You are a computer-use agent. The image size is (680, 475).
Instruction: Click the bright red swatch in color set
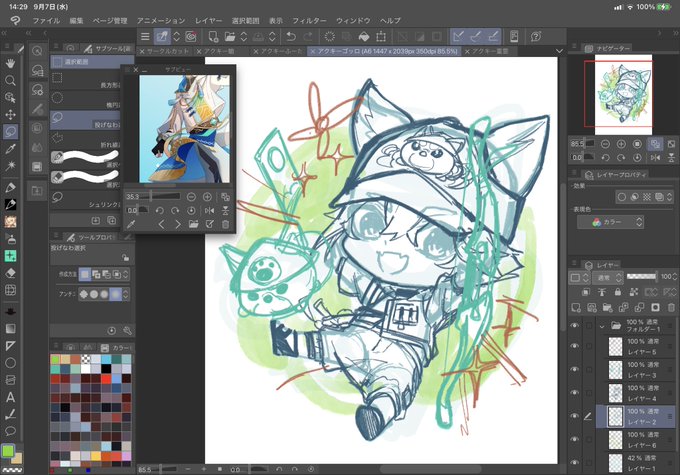pos(107,379)
